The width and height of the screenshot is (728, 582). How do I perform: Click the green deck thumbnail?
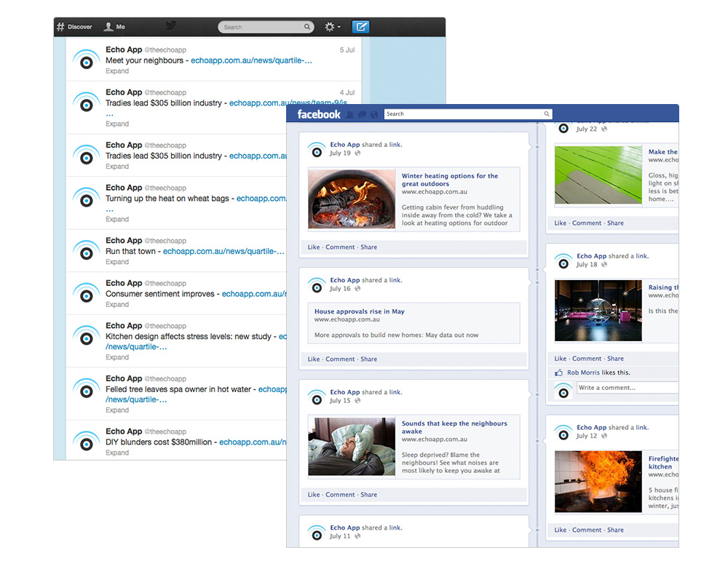(x=598, y=175)
